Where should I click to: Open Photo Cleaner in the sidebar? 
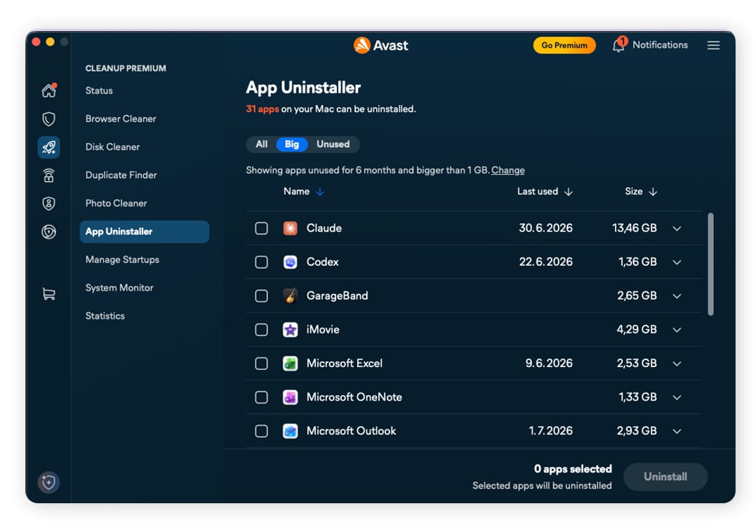pyautogui.click(x=116, y=204)
